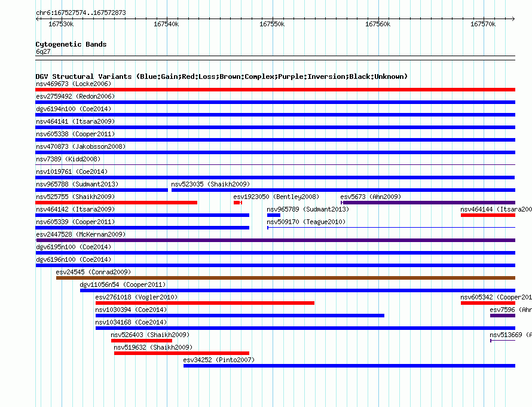Click the esv2761018 (Vogler2010) label
This screenshot has width=532, height=407.
136,297
